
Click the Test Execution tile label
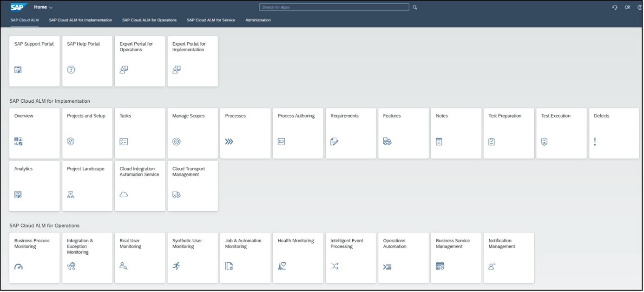click(x=556, y=116)
